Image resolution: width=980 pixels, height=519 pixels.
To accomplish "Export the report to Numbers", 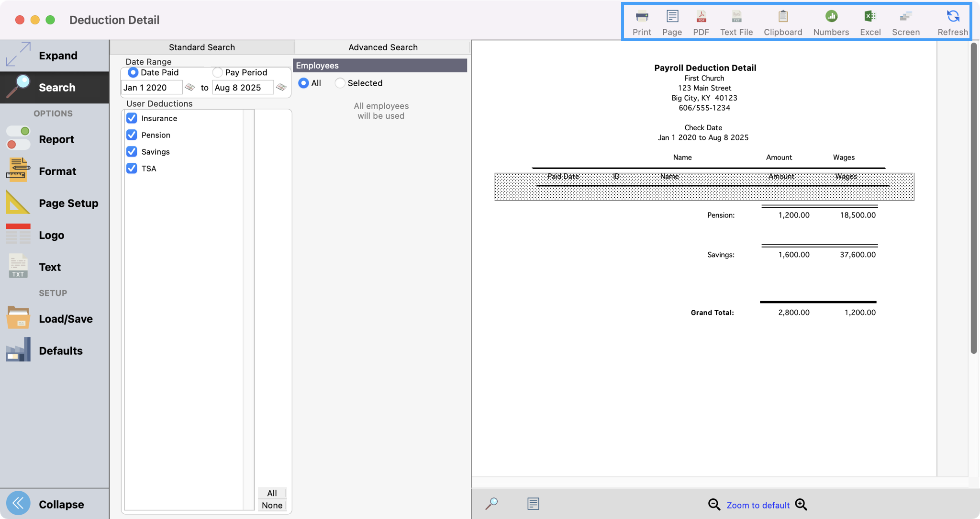I will click(831, 19).
